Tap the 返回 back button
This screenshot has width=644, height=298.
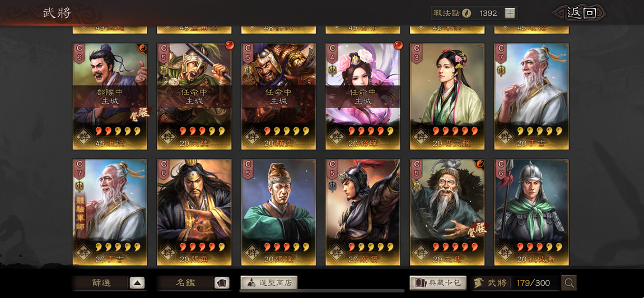click(580, 13)
